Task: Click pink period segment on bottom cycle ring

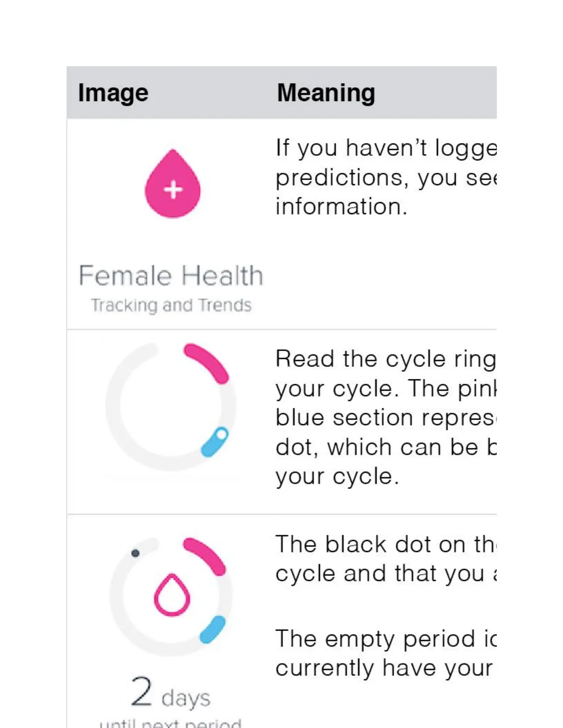Action: click(205, 555)
